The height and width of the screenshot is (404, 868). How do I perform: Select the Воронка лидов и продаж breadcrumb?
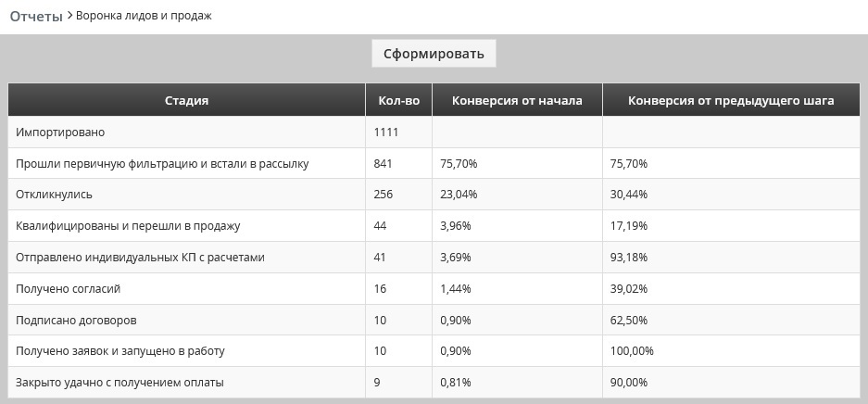[x=144, y=16]
